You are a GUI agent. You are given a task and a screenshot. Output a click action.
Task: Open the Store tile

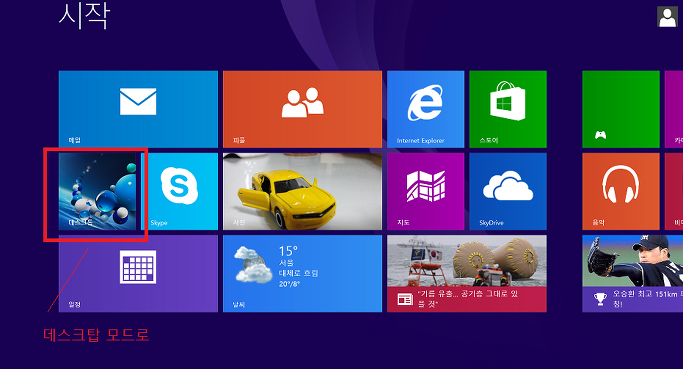coord(508,109)
